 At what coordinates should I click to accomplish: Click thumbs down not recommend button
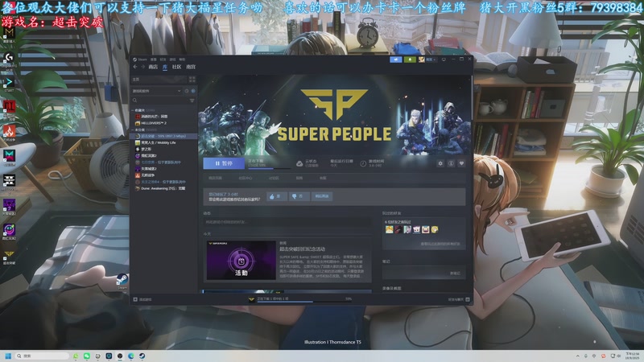pos(299,196)
